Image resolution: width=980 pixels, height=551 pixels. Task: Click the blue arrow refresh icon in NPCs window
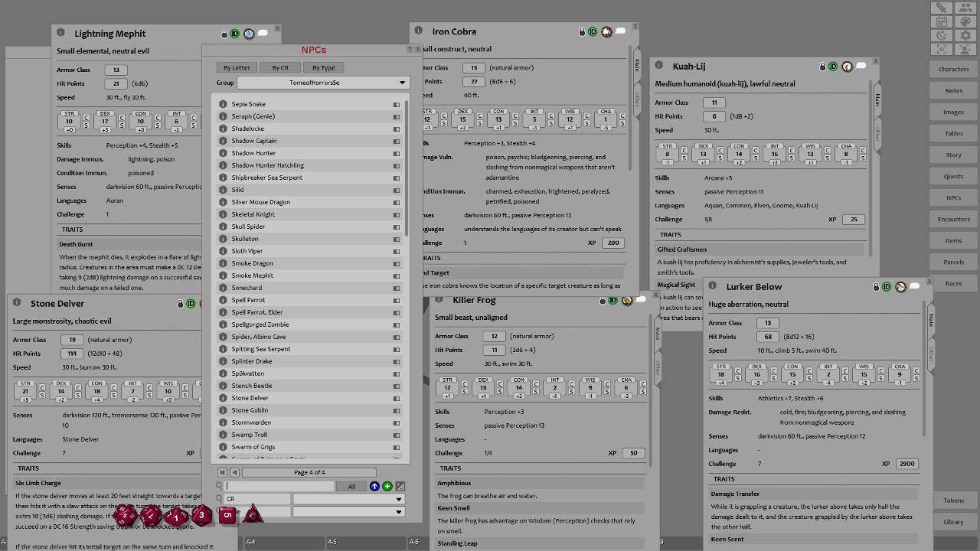click(374, 485)
